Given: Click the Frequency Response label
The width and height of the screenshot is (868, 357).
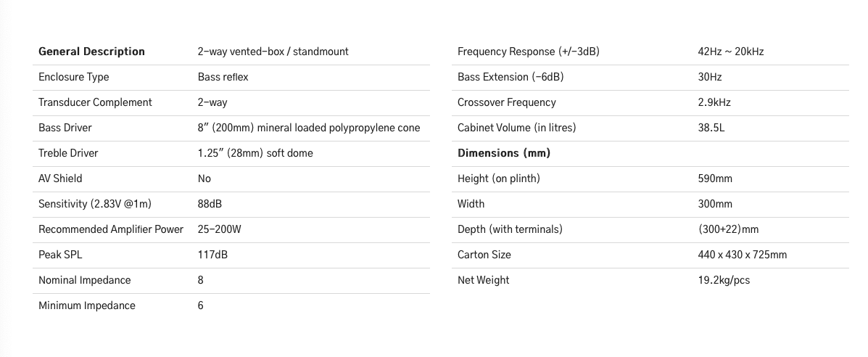Looking at the screenshot, I should click(x=529, y=52).
